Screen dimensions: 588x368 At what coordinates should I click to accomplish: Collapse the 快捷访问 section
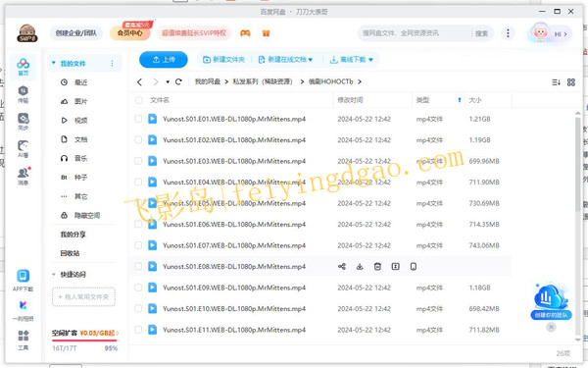54,275
